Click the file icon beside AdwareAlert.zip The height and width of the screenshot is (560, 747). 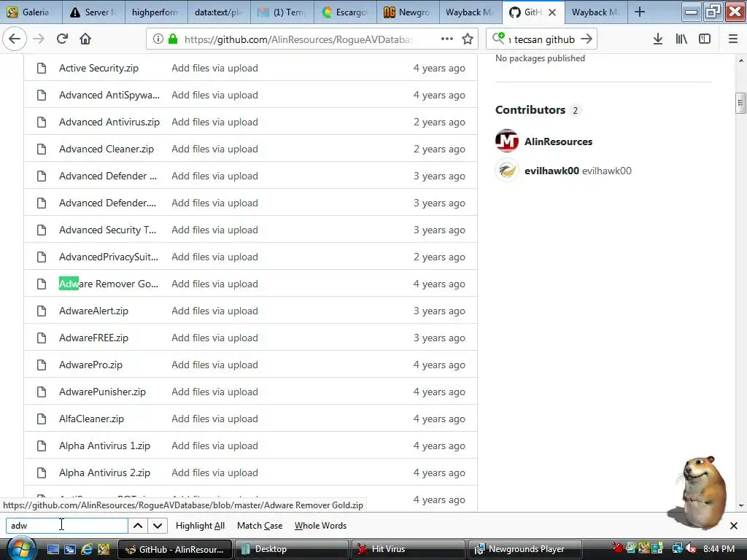coord(42,311)
